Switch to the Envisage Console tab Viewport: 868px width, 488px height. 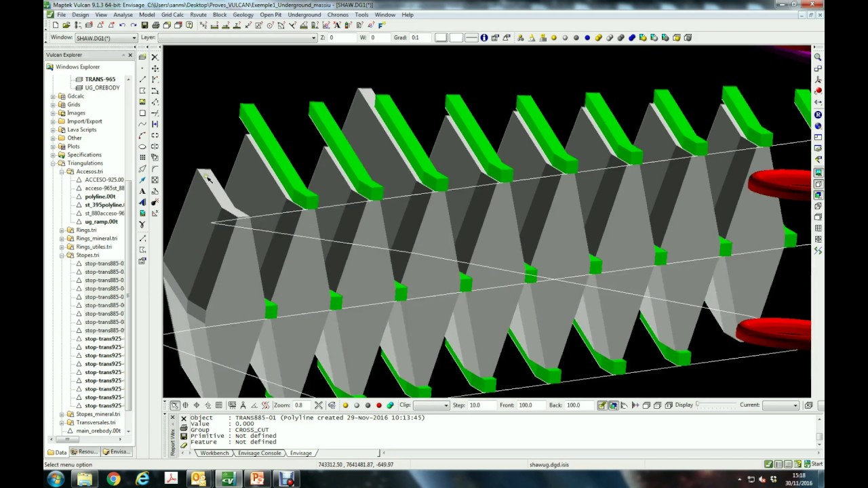click(259, 453)
